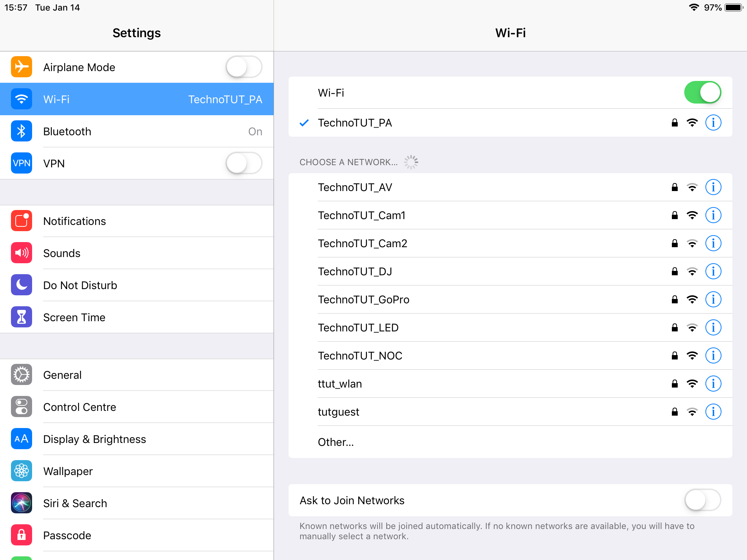Open Sounds settings
The height and width of the screenshot is (560, 747).
pyautogui.click(x=137, y=253)
